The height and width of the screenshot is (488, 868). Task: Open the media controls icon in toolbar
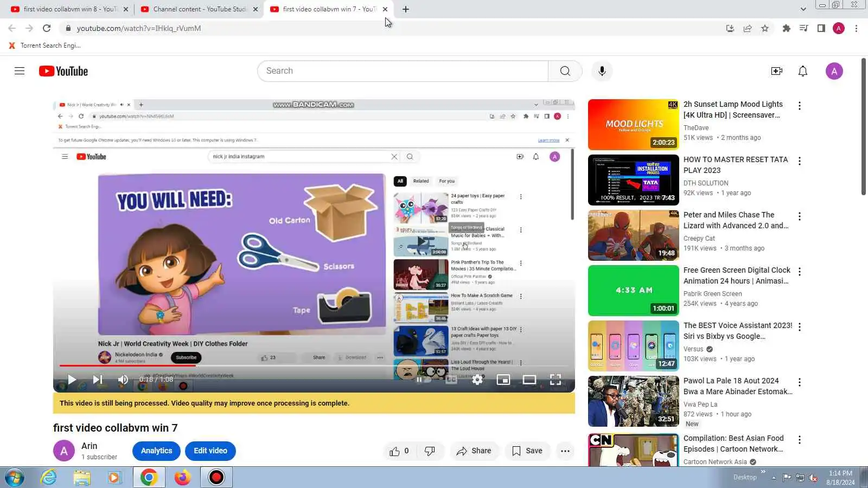click(804, 28)
